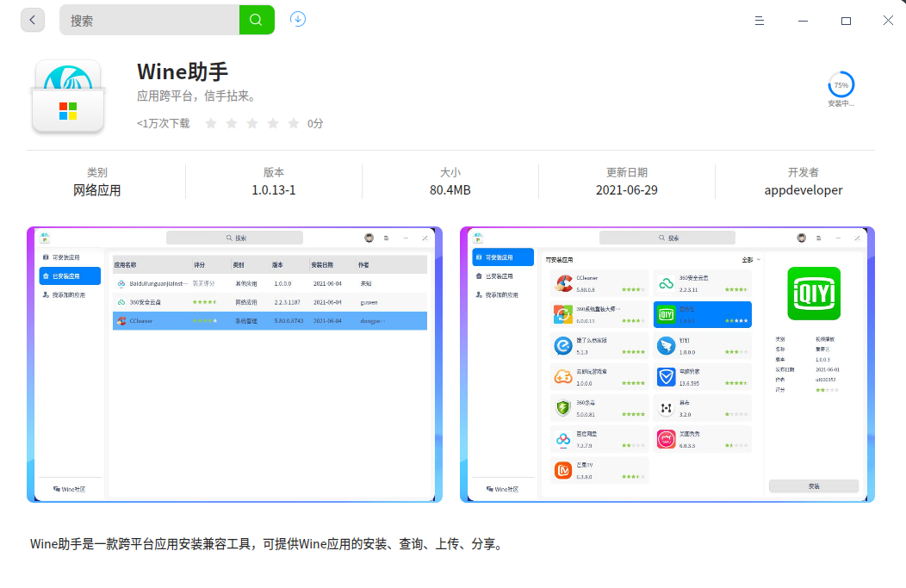The height and width of the screenshot is (588, 906).
Task: Click the 大小 label
Action: 450,172
